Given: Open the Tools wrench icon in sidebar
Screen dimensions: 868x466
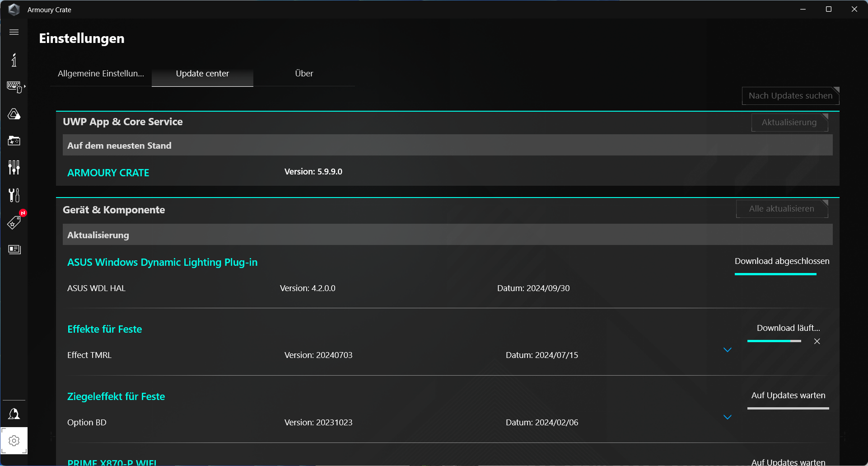Looking at the screenshot, I should tap(14, 195).
